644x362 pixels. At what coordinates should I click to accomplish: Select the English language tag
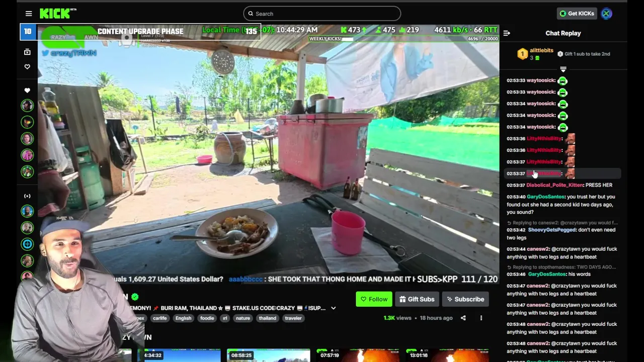[x=183, y=318]
